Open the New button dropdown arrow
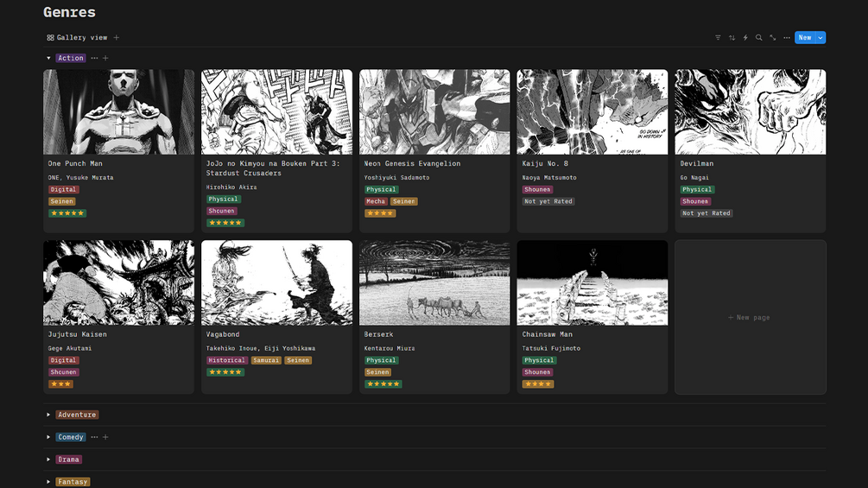This screenshot has height=488, width=868. (820, 38)
